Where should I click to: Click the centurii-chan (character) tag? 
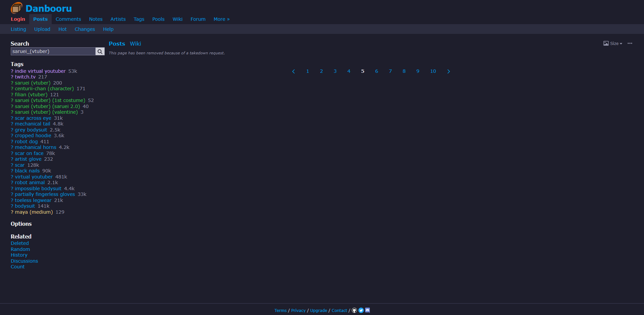pyautogui.click(x=44, y=89)
